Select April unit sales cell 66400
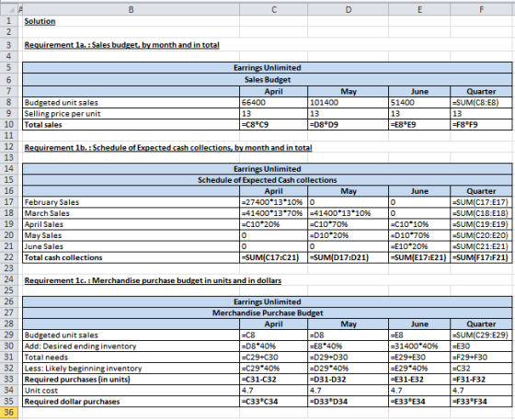Viewport: 515px width, 420px height. click(x=274, y=103)
